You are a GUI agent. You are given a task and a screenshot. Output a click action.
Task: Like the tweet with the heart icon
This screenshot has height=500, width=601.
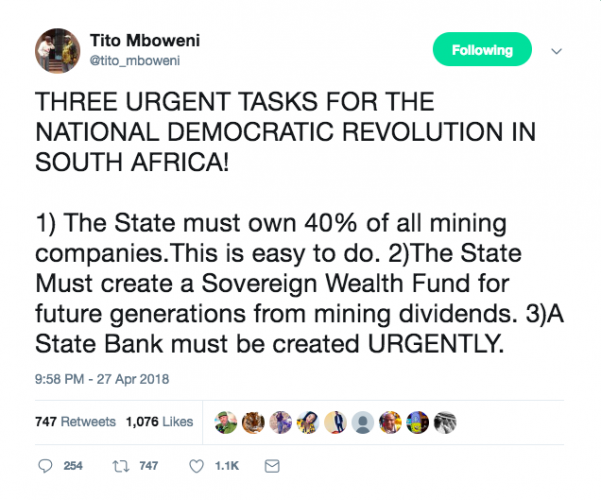[x=197, y=466]
